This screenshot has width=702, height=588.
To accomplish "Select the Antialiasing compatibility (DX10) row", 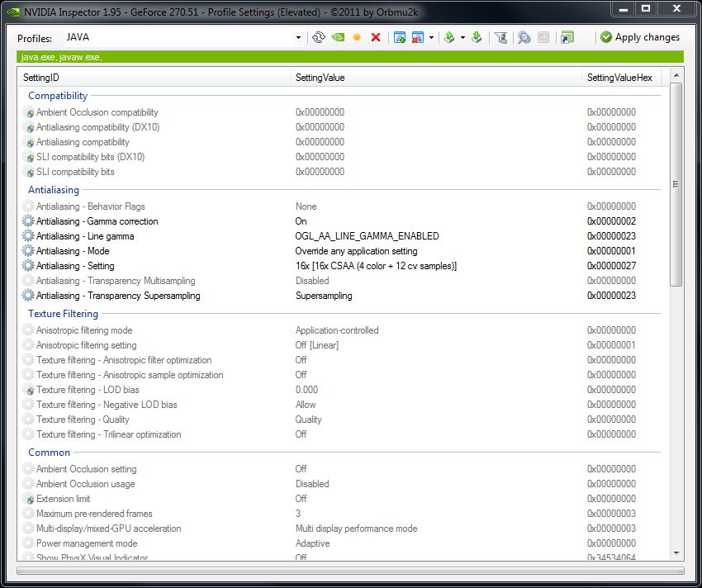I will coord(344,126).
